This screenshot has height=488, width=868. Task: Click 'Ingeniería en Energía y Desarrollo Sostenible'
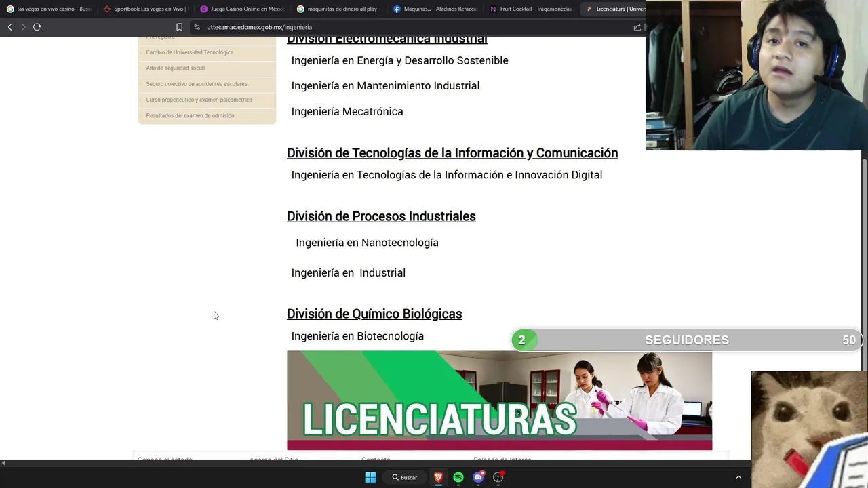click(x=399, y=60)
